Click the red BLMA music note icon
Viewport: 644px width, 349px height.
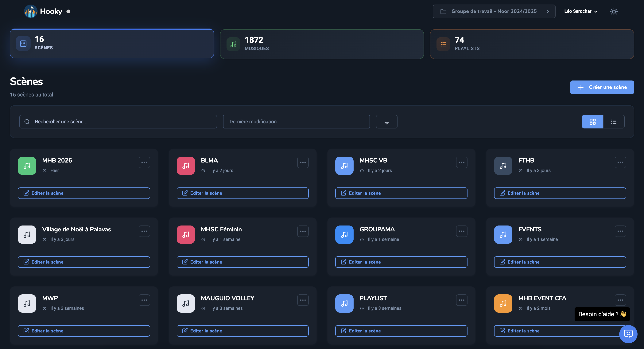point(185,166)
